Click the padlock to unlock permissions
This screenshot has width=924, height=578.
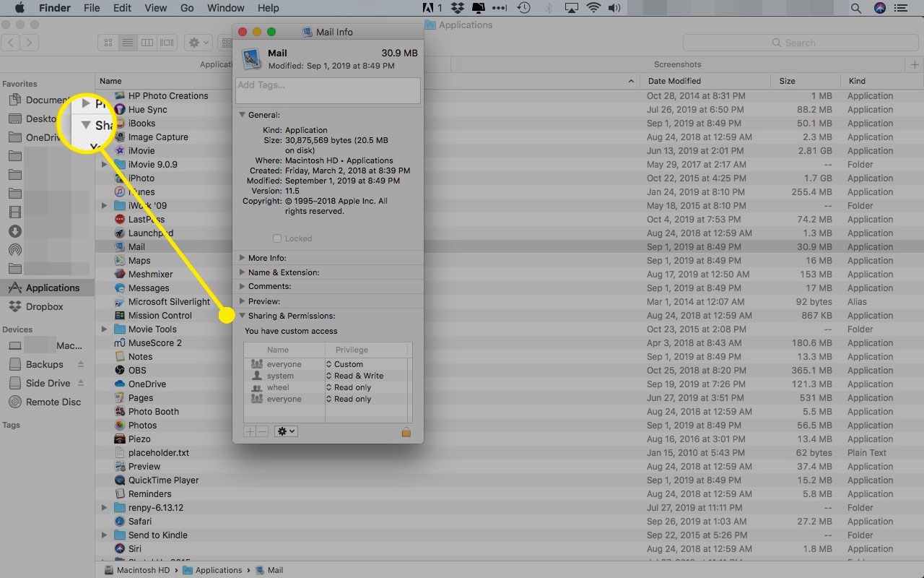(x=406, y=431)
